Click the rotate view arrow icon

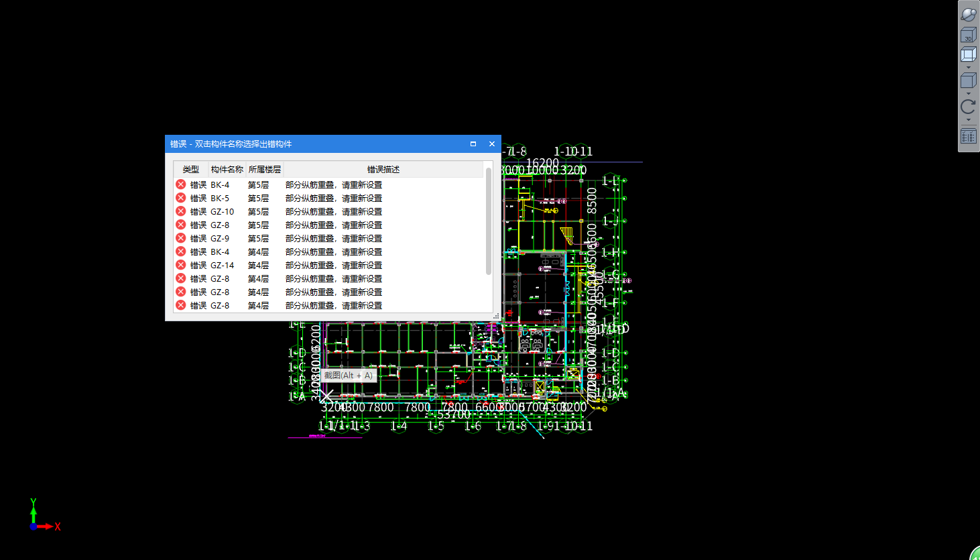(x=969, y=107)
